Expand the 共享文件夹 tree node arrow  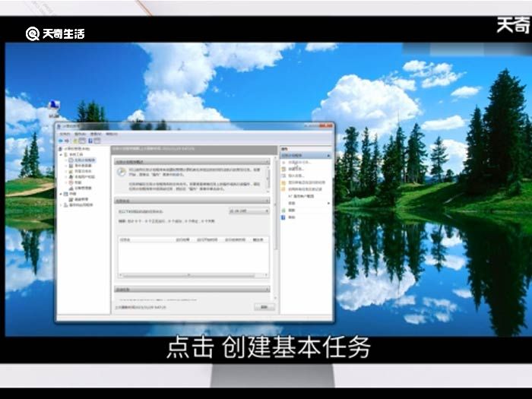click(66, 171)
